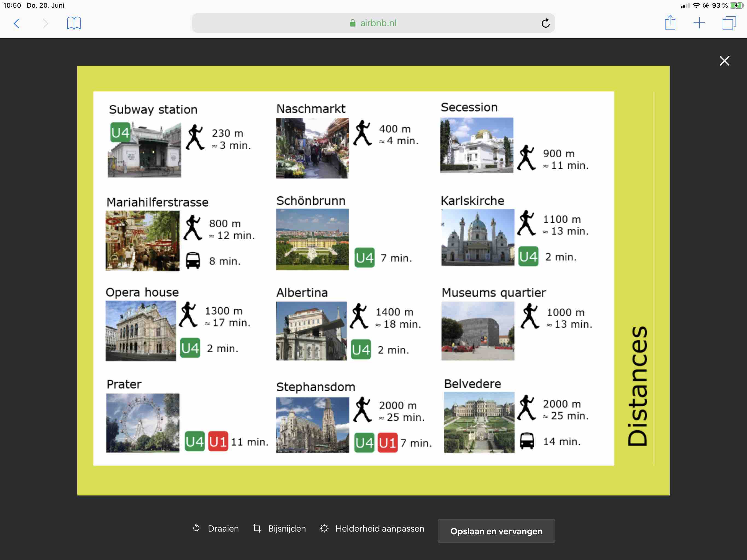Viewport: 747px width, 560px height.
Task: Click the Schönbrunn palace photo
Action: click(x=312, y=239)
